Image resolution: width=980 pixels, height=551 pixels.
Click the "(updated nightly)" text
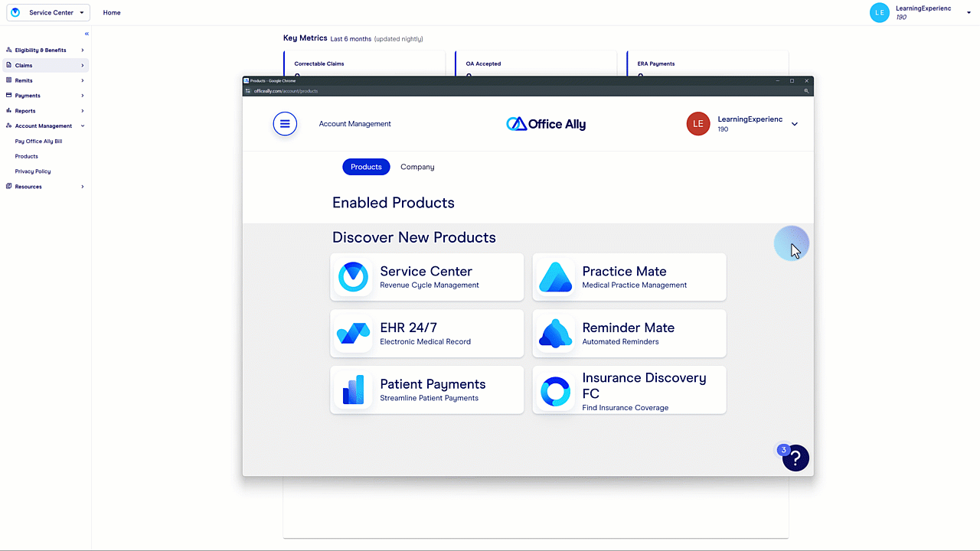click(398, 38)
